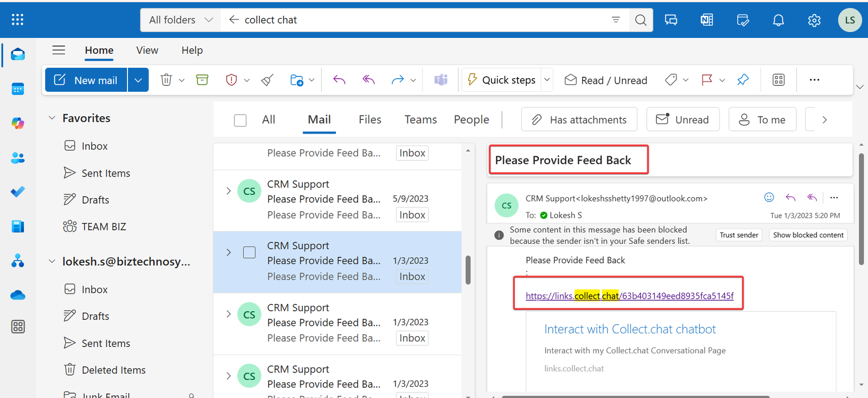The width and height of the screenshot is (868, 398).
Task: Open Notifications bell icon
Action: [778, 20]
